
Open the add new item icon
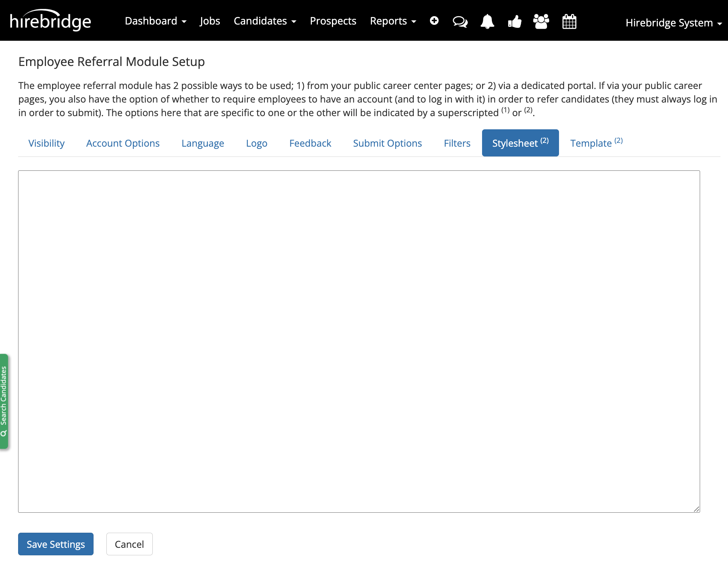[x=435, y=21]
